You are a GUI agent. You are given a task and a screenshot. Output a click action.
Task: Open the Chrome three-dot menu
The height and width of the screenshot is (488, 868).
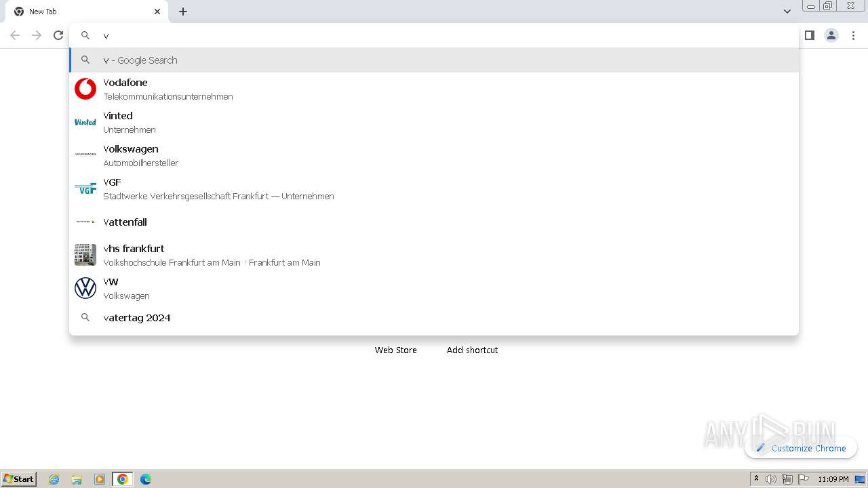point(854,35)
